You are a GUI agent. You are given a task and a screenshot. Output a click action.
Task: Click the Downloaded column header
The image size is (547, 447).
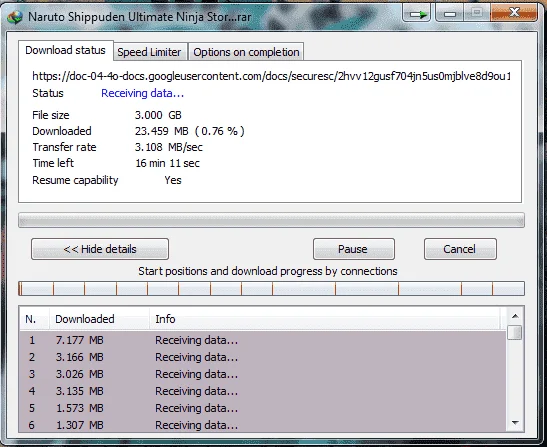tap(99, 319)
